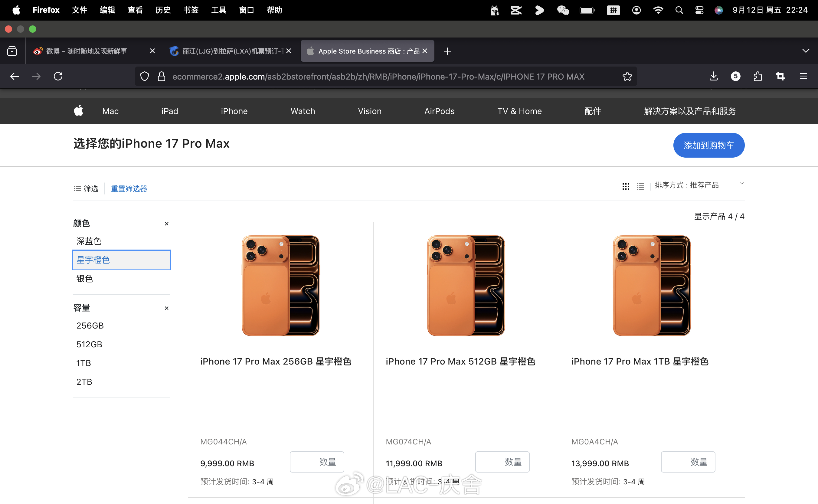Image resolution: width=818 pixels, height=504 pixels.
Task: Click the forward navigation arrow
Action: click(36, 76)
